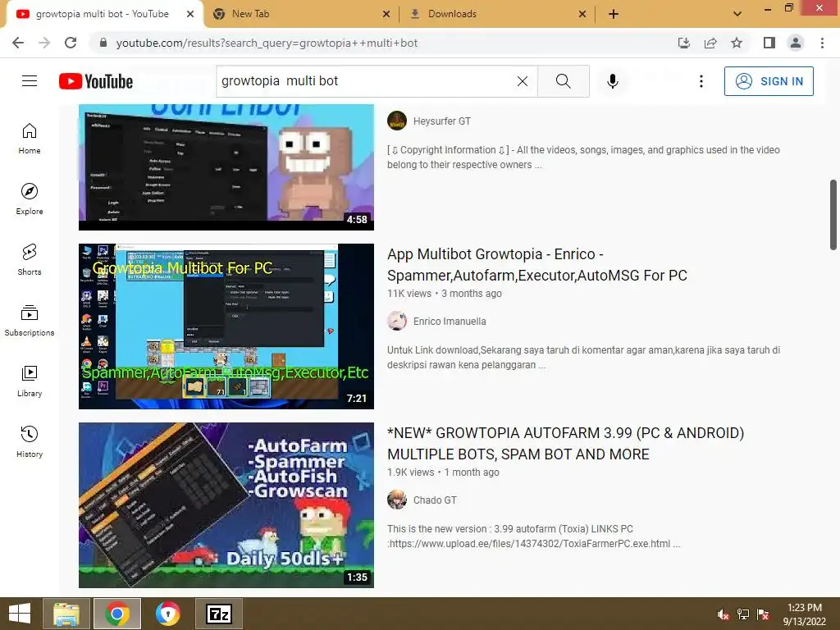Click the install app icon in address bar

coord(684,43)
